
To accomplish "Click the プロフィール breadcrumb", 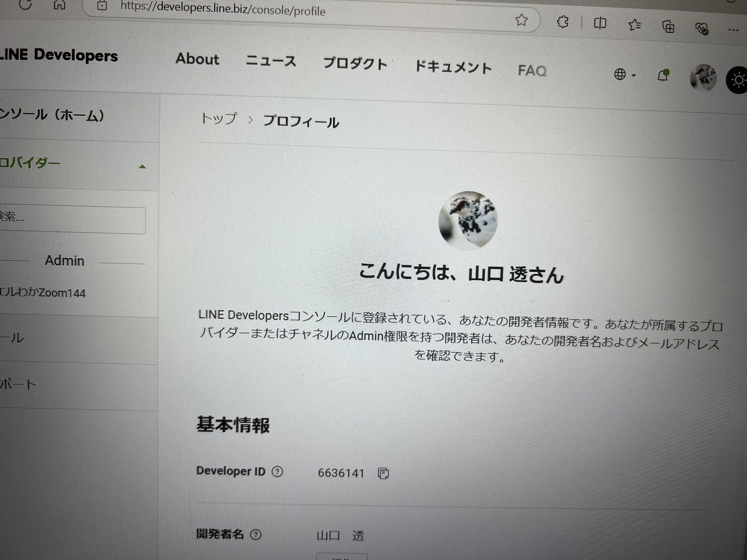I will [301, 121].
